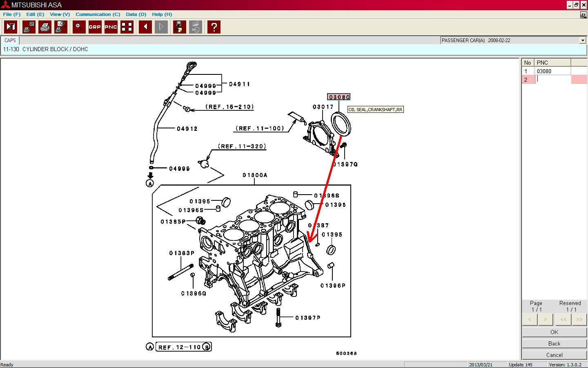The image size is (588, 368).
Task: Click the Mitsubishi logo in title bar
Action: point(5,5)
